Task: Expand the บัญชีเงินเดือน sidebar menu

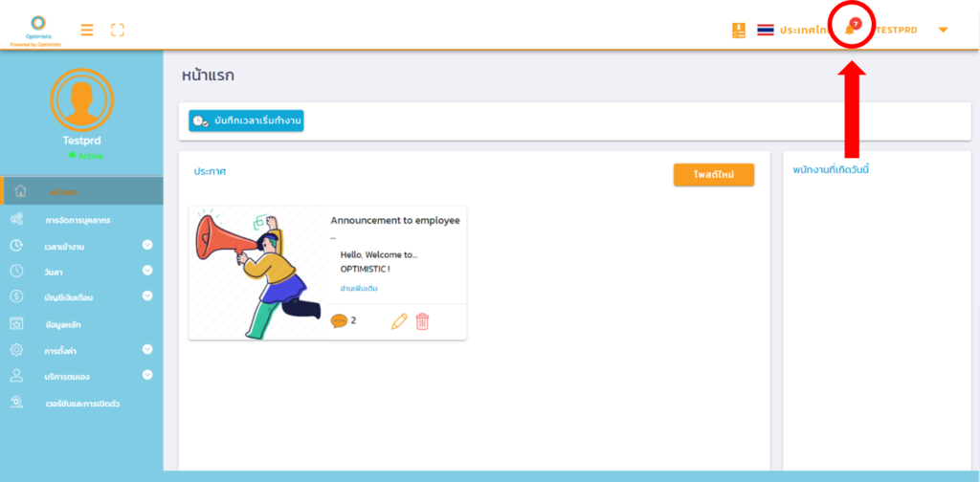Action: 147,296
